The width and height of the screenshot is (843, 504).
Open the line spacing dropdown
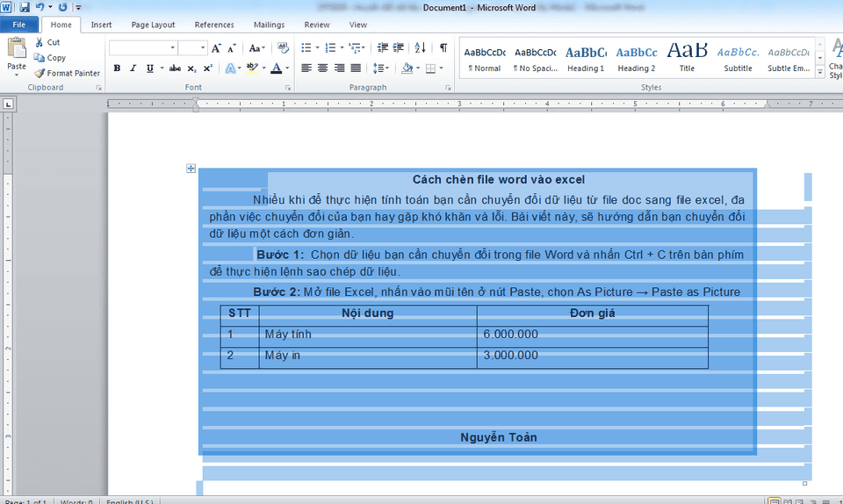tap(381, 68)
